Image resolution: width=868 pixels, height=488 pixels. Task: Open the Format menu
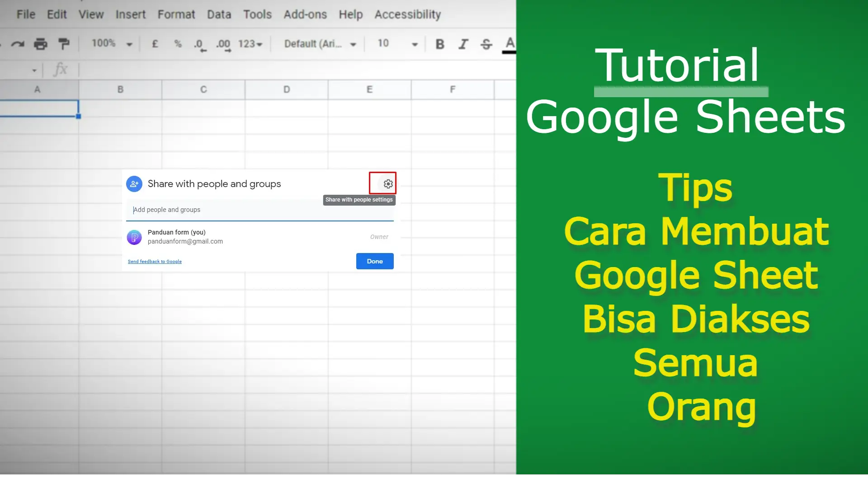point(176,14)
